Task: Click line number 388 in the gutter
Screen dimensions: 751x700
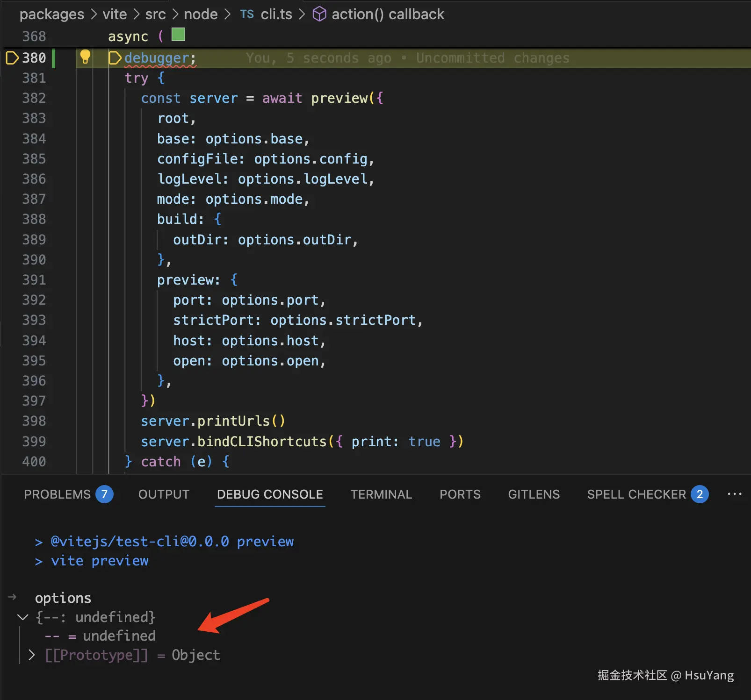Action: tap(34, 219)
